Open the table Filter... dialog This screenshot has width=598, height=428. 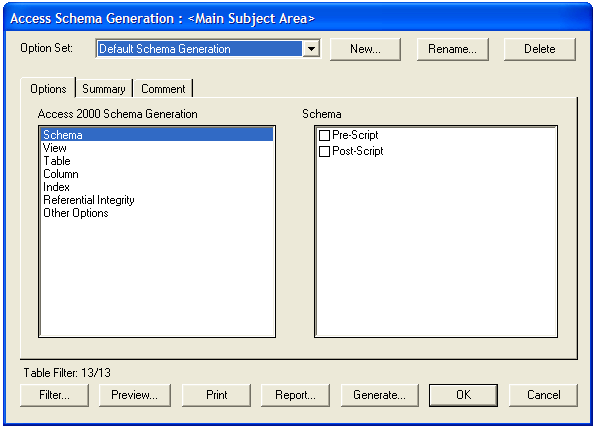click(x=55, y=395)
